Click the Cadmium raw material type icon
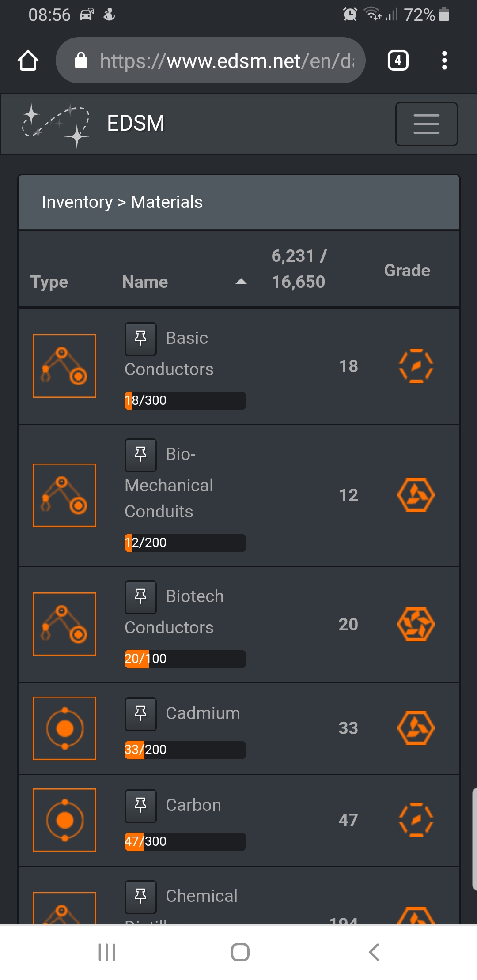This screenshot has width=477, height=980. tap(64, 728)
